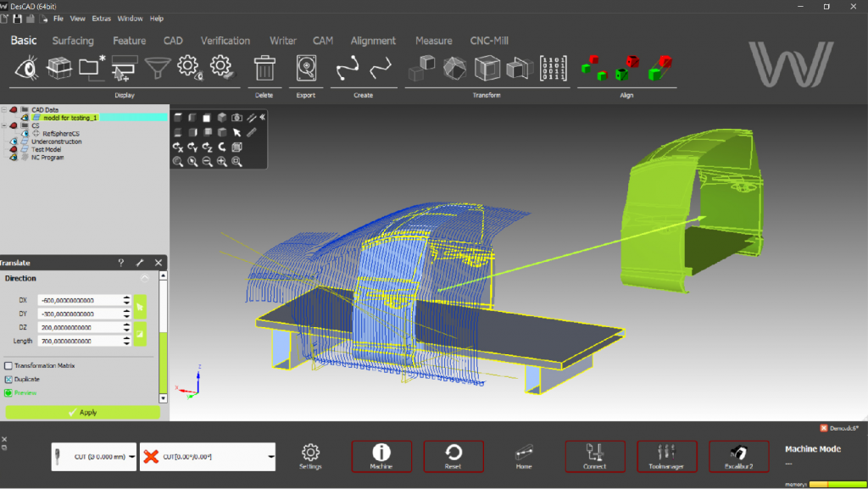
Task: Toggle the Preview option
Action: [8, 392]
